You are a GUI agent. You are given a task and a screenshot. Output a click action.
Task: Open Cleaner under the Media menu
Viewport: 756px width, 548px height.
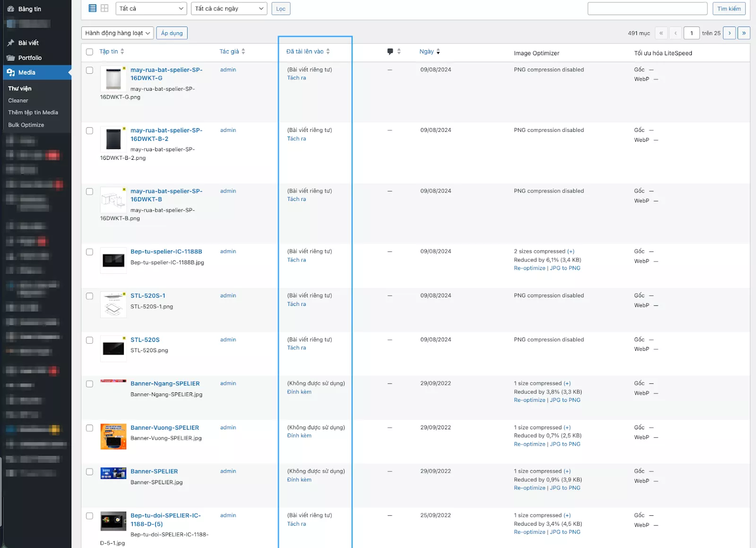click(18, 100)
